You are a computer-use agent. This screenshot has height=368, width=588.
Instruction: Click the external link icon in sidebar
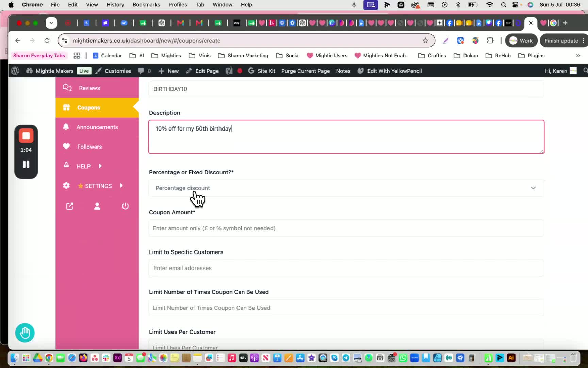coord(70,206)
